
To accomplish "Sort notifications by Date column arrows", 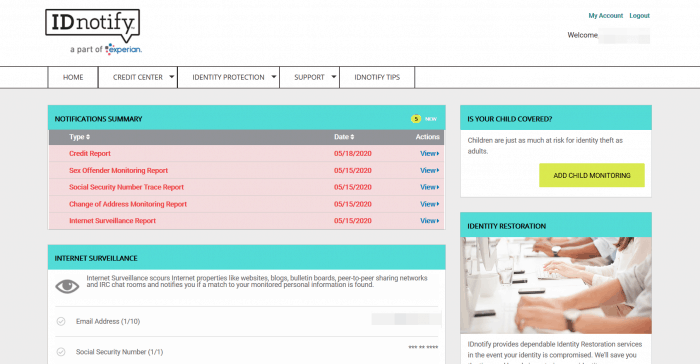I will click(x=352, y=137).
